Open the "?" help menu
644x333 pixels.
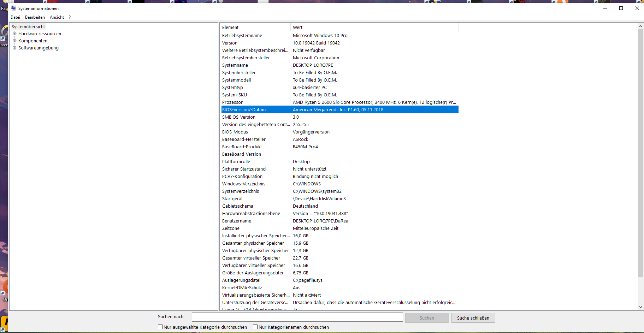tap(70, 17)
